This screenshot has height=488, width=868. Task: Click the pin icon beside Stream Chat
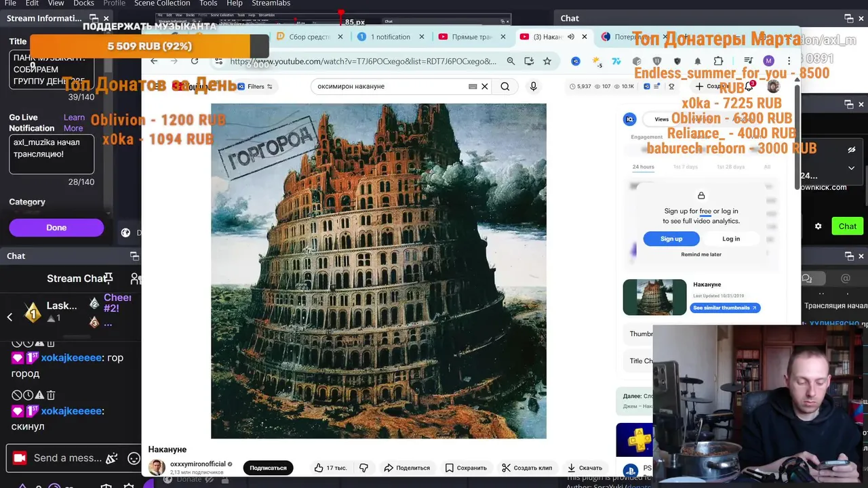click(108, 279)
